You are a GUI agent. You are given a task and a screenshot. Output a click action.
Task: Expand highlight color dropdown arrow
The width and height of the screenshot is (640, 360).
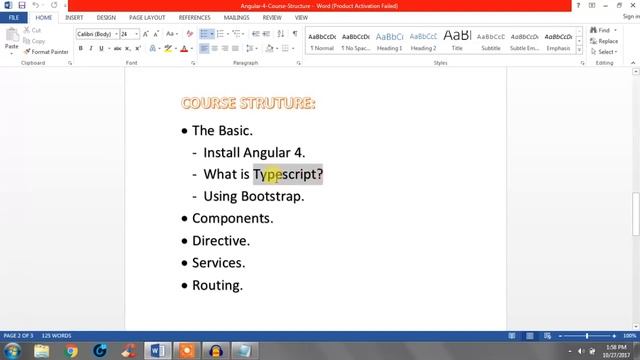coord(176,49)
